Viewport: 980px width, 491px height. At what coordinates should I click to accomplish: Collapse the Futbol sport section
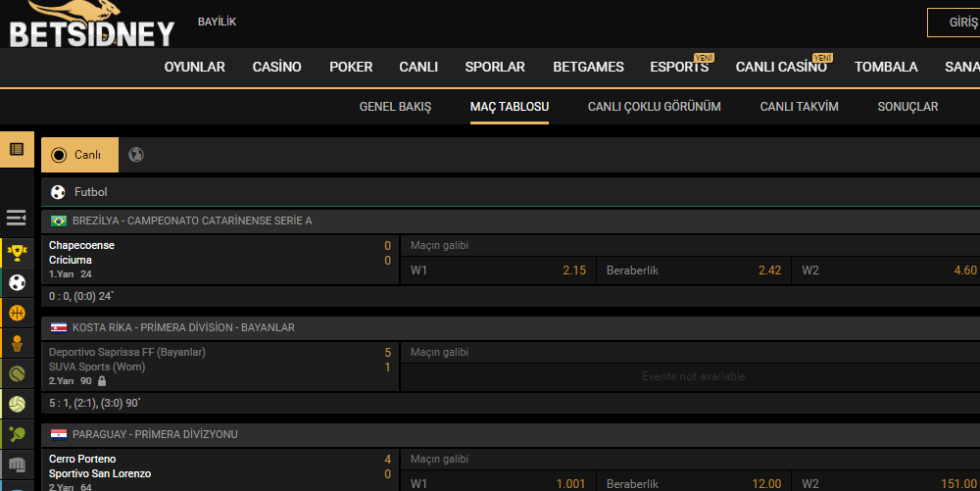[511, 192]
